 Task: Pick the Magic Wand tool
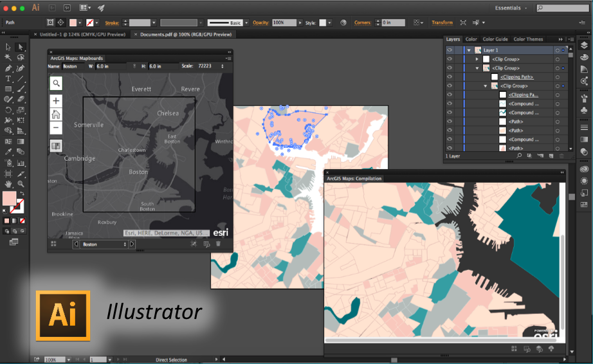point(8,57)
